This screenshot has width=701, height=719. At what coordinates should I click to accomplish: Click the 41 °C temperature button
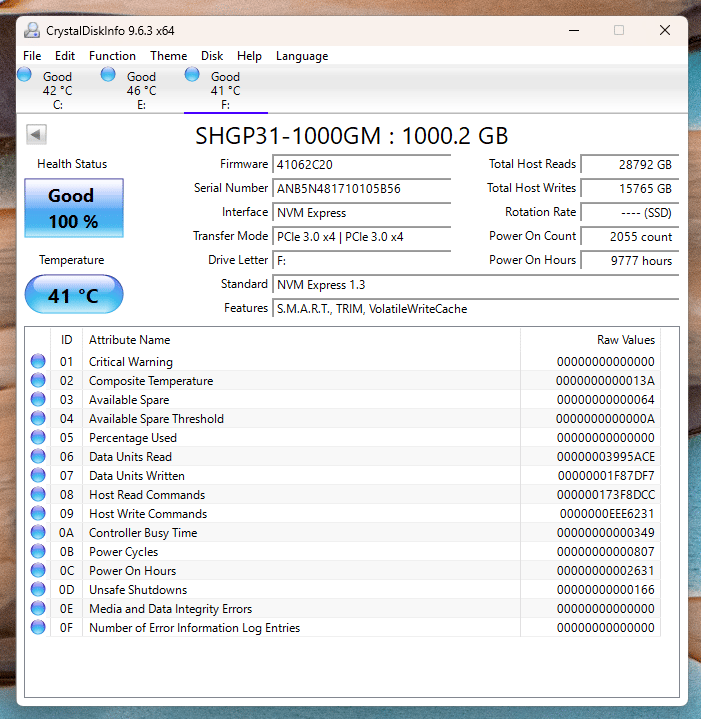pyautogui.click(x=74, y=294)
